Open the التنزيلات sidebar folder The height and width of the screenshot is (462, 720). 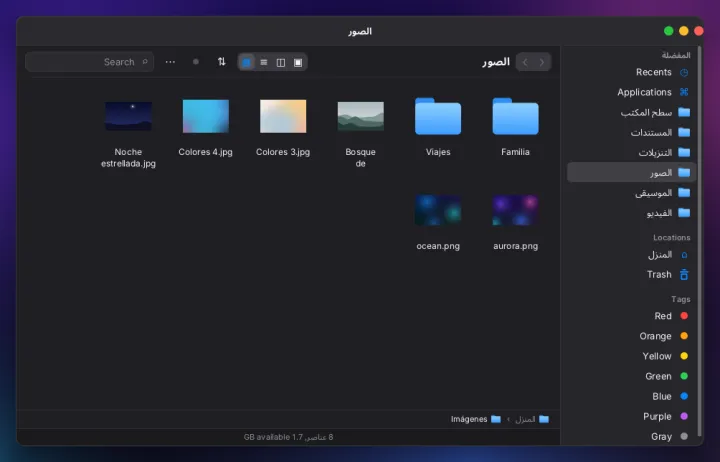click(632, 152)
